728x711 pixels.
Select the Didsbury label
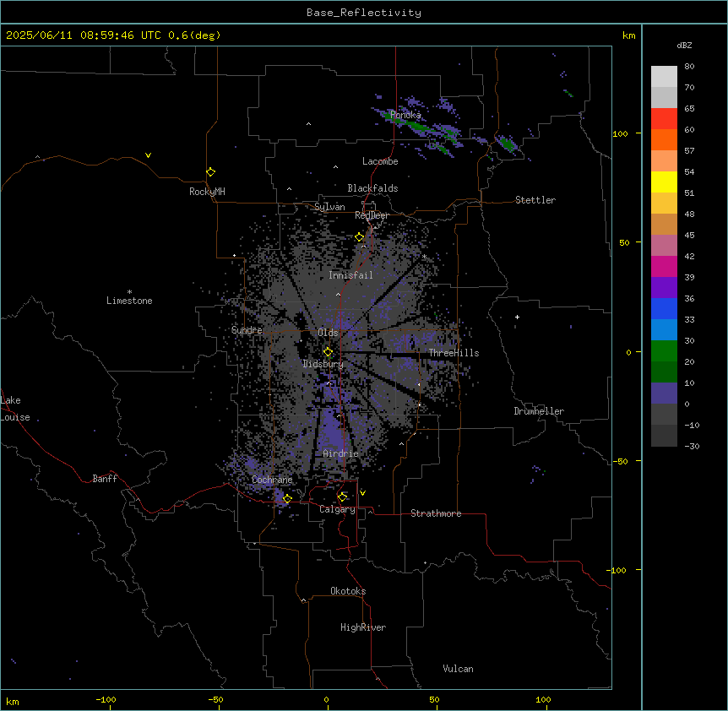click(323, 364)
